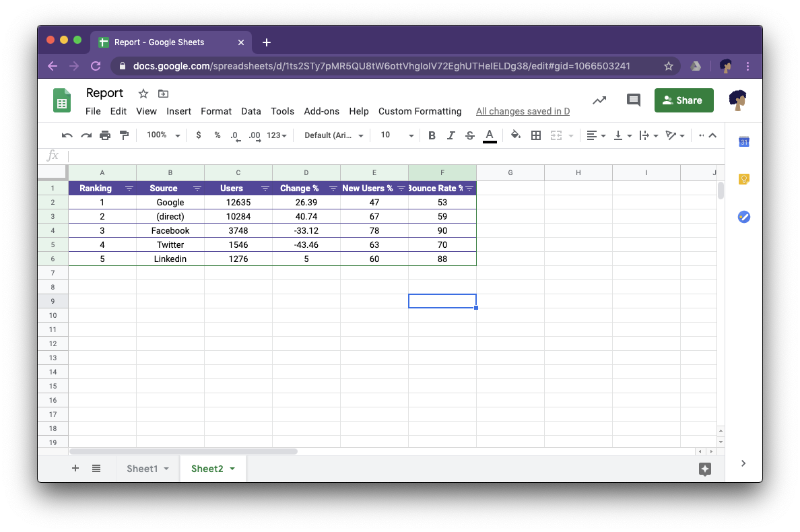Click the Share button
The image size is (800, 532).
click(x=684, y=100)
